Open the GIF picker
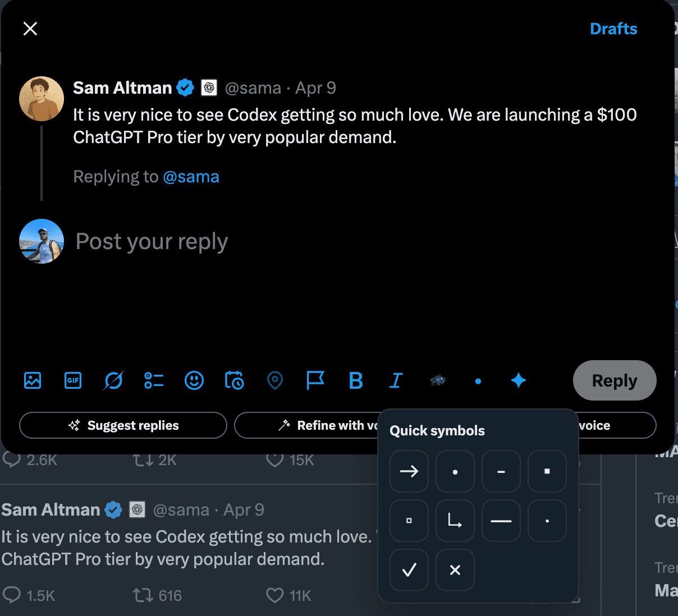 click(73, 380)
